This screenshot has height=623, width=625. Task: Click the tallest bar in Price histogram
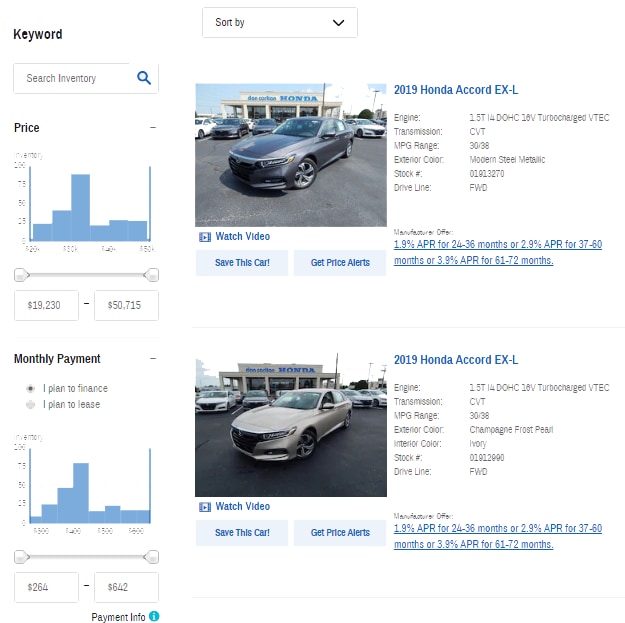point(81,208)
